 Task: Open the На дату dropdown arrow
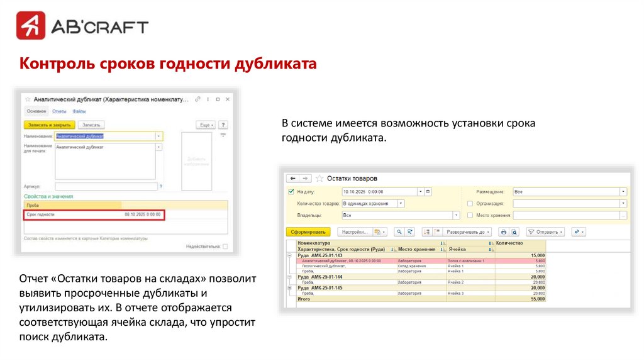[x=420, y=192]
